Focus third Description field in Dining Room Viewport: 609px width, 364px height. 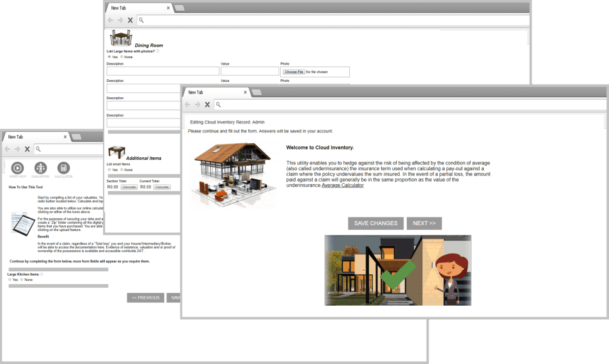pos(144,106)
